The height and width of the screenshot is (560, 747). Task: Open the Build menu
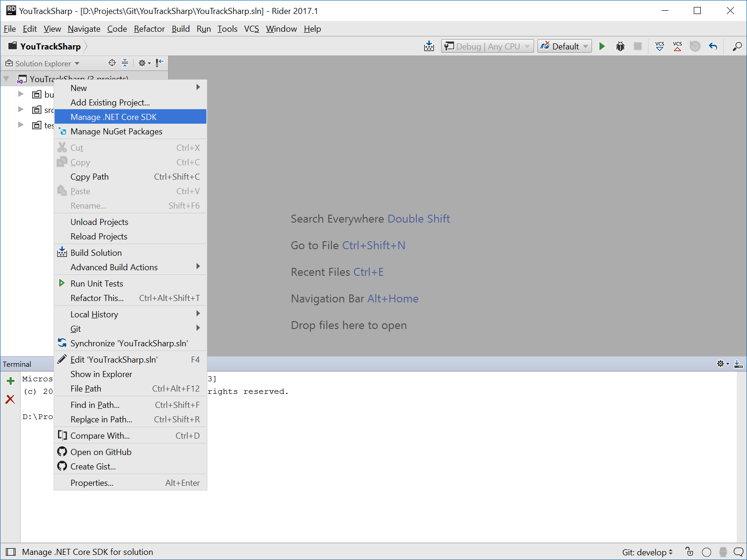click(181, 29)
